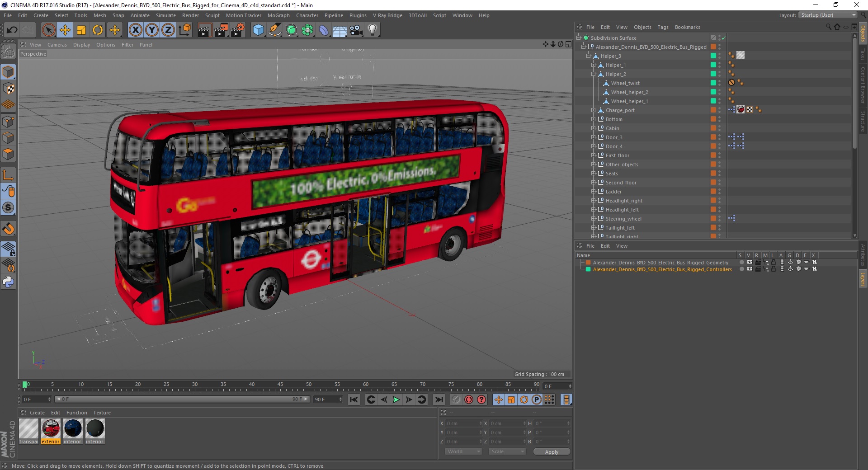
Task: Select the Live Selection tool
Action: (48, 30)
